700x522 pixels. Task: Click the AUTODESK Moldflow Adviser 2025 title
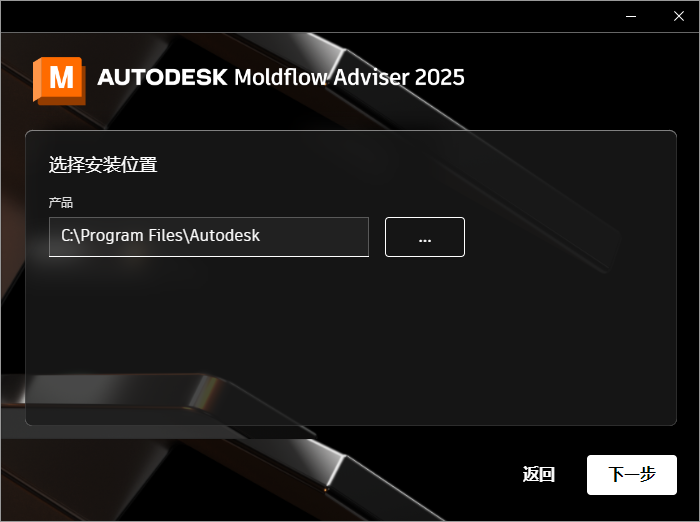(x=281, y=77)
